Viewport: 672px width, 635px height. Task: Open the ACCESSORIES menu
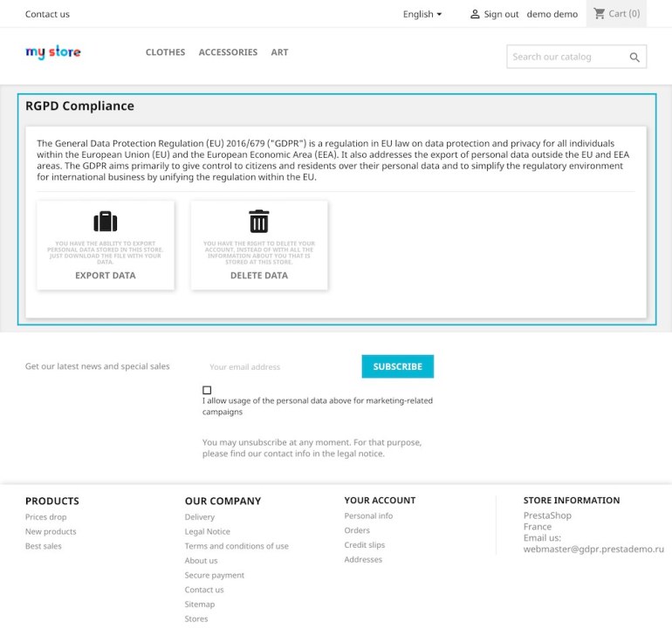(228, 52)
